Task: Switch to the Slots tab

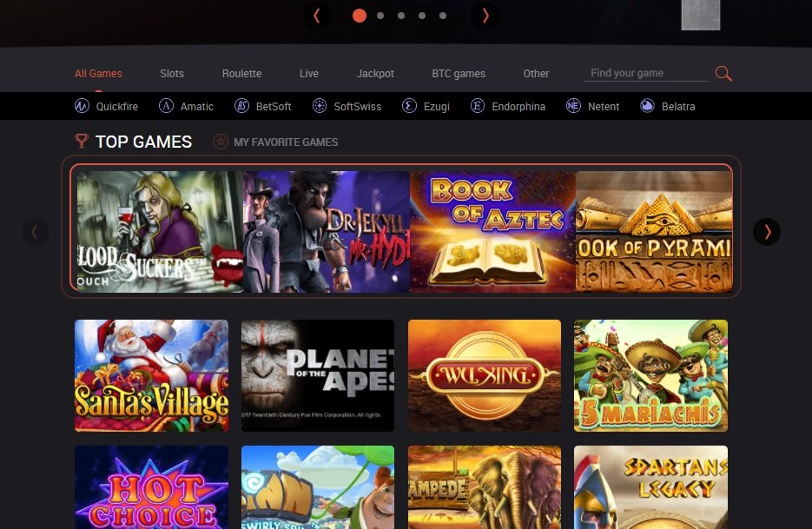Action: (172, 74)
